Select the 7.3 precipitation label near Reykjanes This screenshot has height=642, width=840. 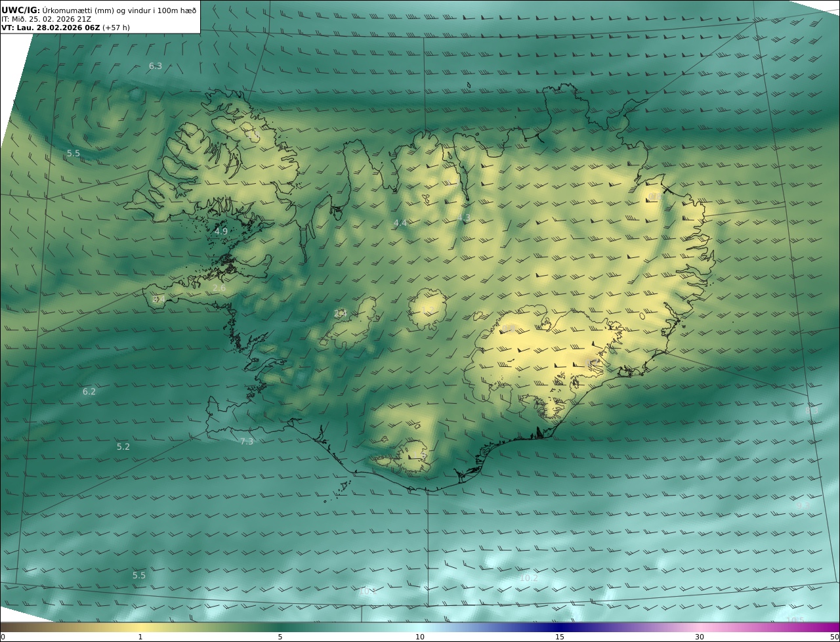tap(247, 441)
